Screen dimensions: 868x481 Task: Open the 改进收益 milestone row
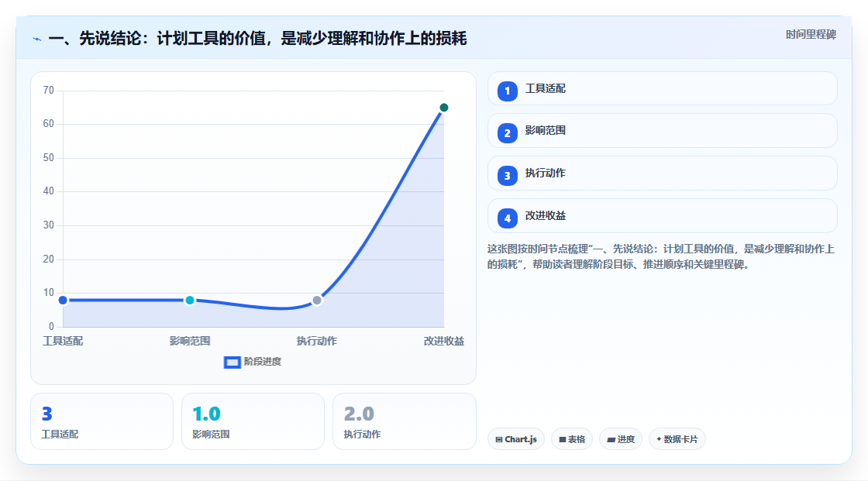click(662, 216)
